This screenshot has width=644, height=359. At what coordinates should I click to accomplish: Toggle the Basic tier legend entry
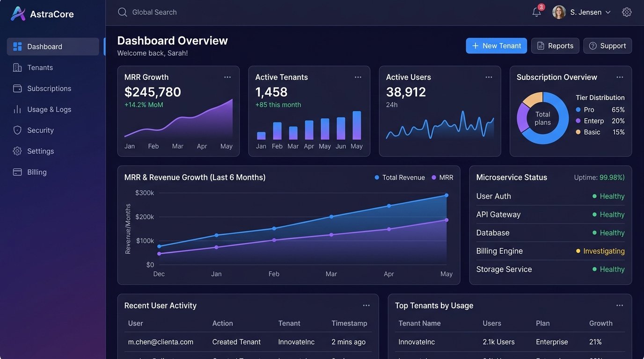tap(600, 132)
